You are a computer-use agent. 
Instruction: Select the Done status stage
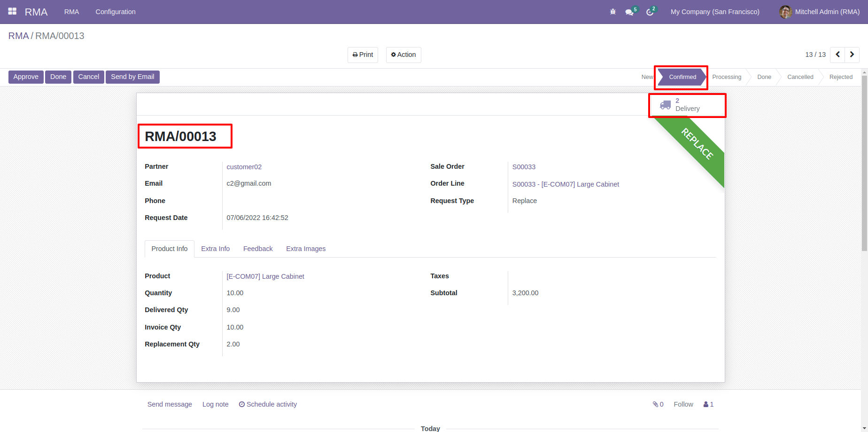pos(764,77)
